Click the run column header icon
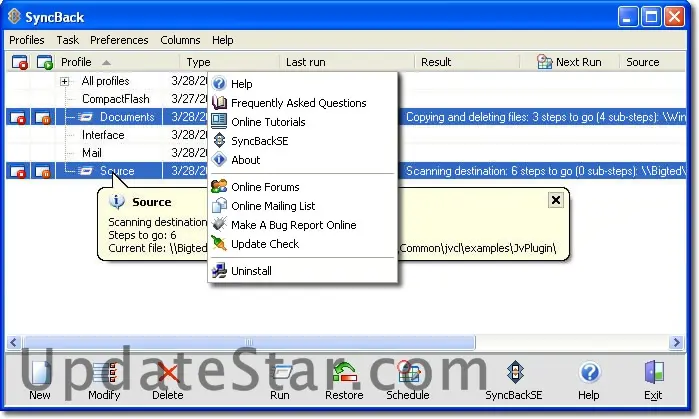699x419 pixels. tap(45, 62)
